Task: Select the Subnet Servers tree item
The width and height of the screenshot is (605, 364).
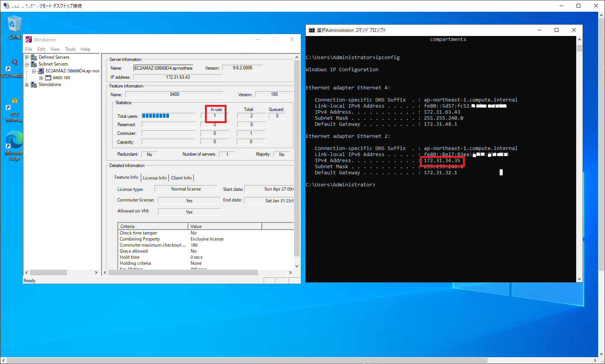Action: [53, 64]
